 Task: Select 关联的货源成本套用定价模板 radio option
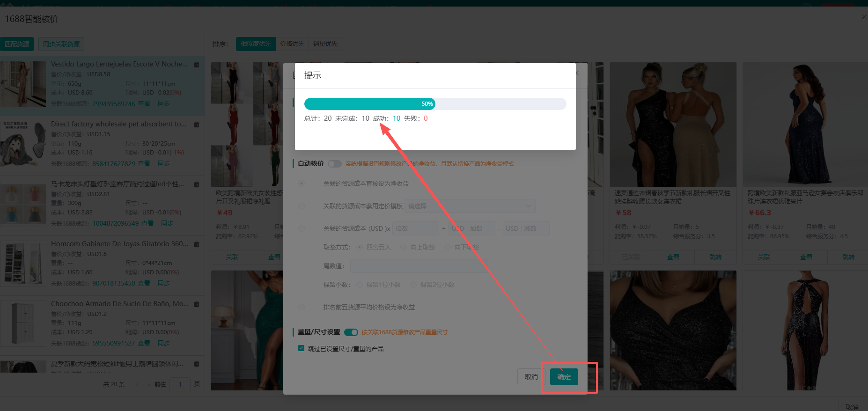click(302, 206)
